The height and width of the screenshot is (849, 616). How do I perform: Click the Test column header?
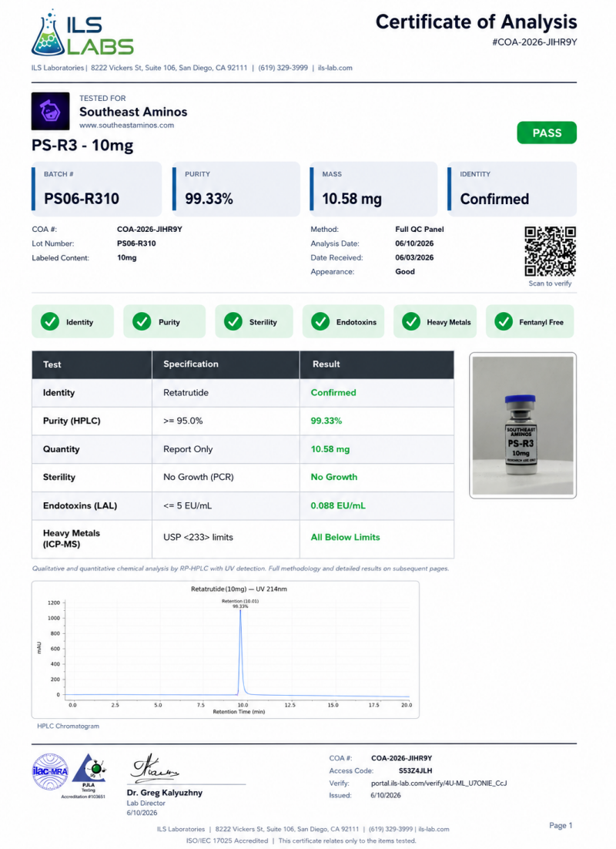coord(92,364)
